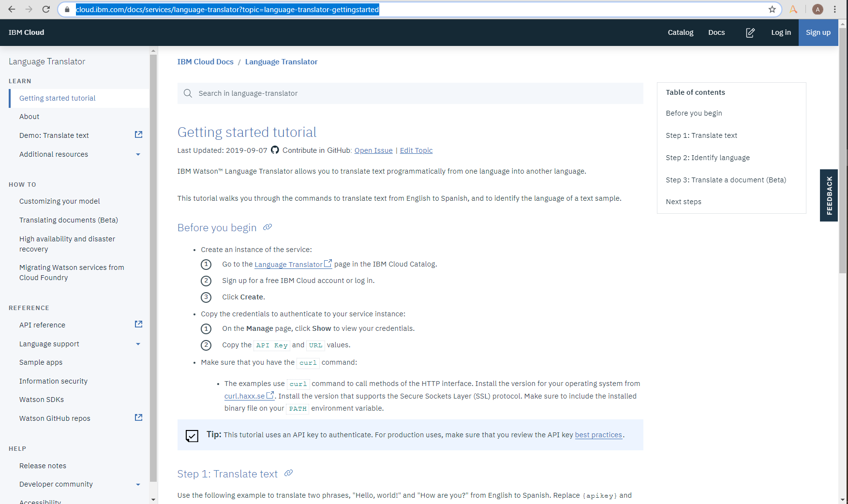The image size is (848, 504).
Task: Open the Docs menu item
Action: [x=716, y=32]
